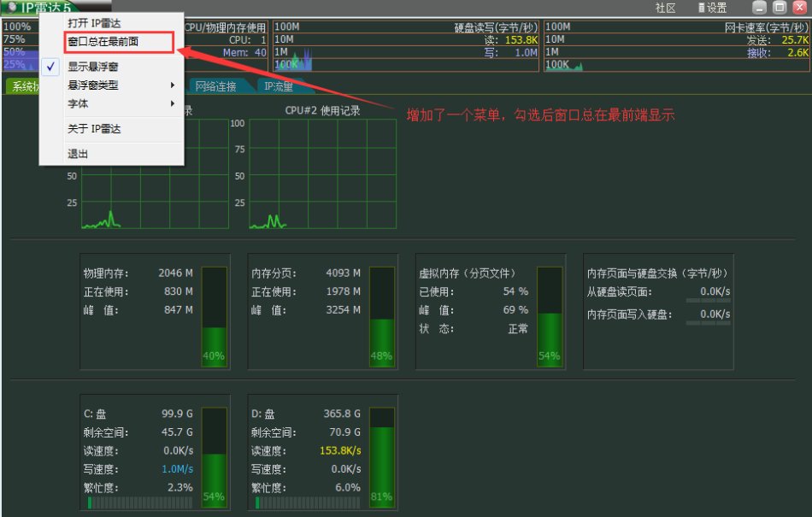Select D: 盘 读速度 153.8K/s value
The width and height of the screenshot is (812, 517).
point(340,450)
